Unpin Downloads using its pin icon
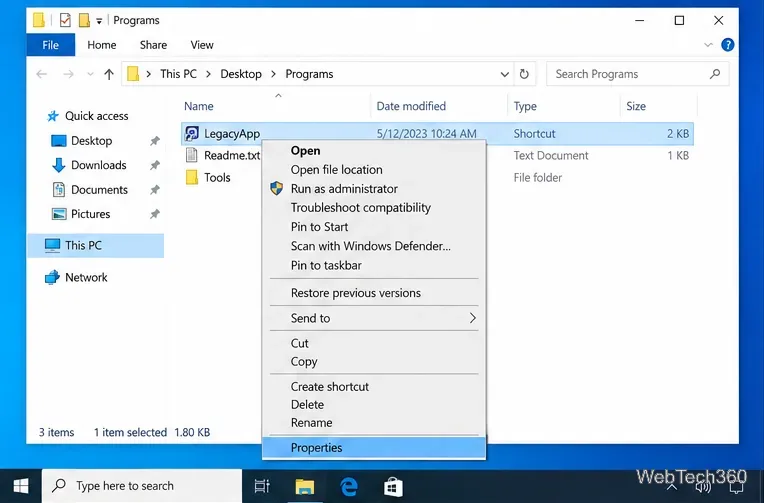The image size is (764, 503). tap(154, 165)
